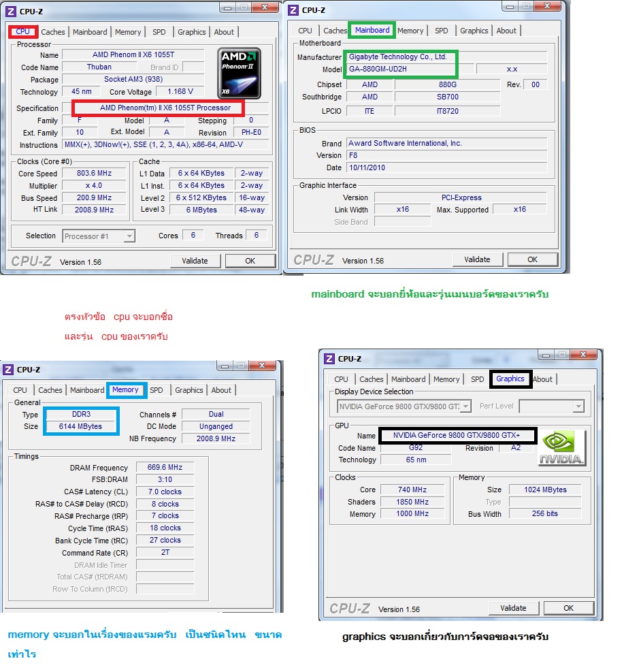Click the memory Size value 6144 MBytes
Screen dimensions: 624x672
tap(81, 427)
